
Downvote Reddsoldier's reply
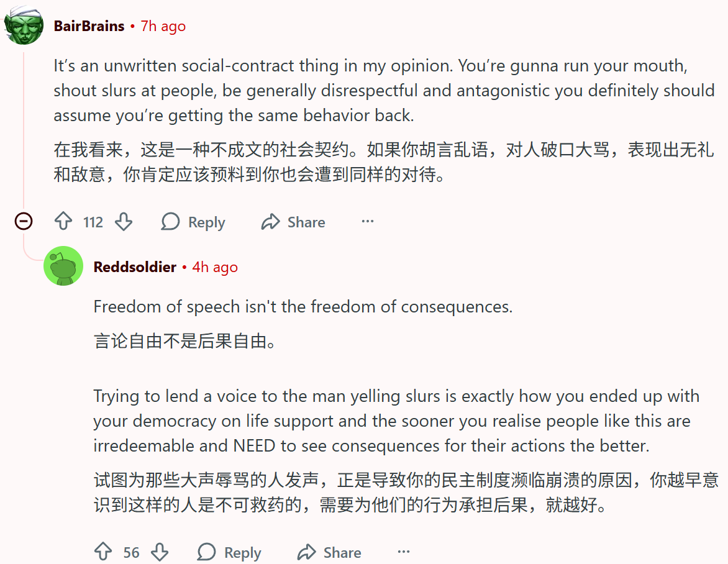click(x=160, y=552)
